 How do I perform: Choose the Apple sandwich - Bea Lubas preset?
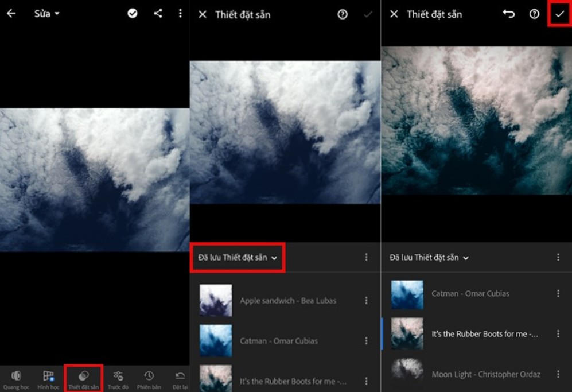point(287,300)
